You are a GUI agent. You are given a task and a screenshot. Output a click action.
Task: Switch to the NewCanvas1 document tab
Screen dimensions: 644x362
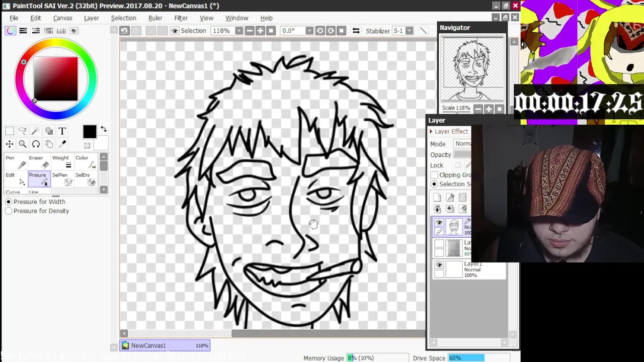(x=165, y=345)
